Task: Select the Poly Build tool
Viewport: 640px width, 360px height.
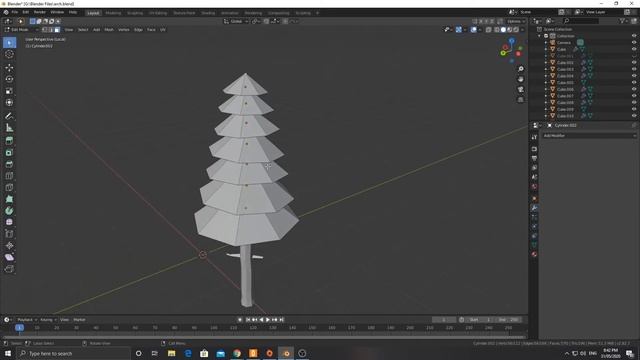Action: point(9,199)
